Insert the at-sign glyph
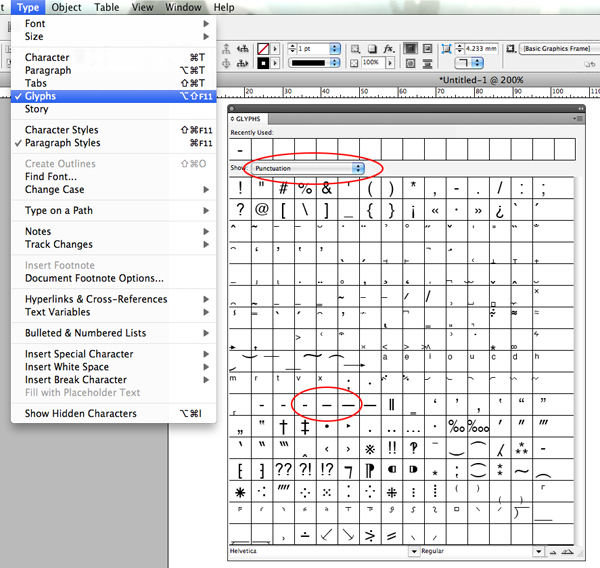Image resolution: width=600 pixels, height=568 pixels. (262, 209)
